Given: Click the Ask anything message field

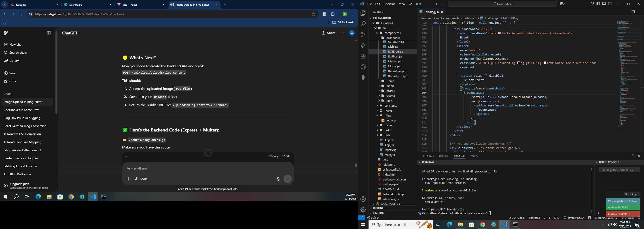Looking at the screenshot, I should [208, 168].
